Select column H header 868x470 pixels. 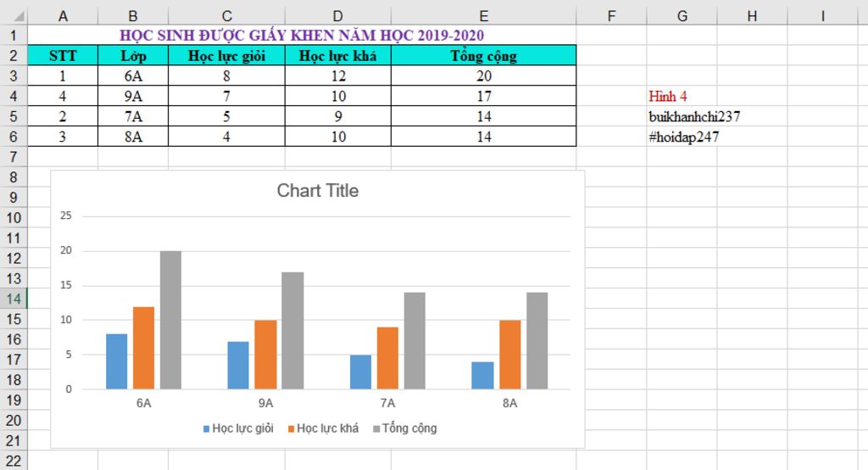pyautogui.click(x=752, y=16)
